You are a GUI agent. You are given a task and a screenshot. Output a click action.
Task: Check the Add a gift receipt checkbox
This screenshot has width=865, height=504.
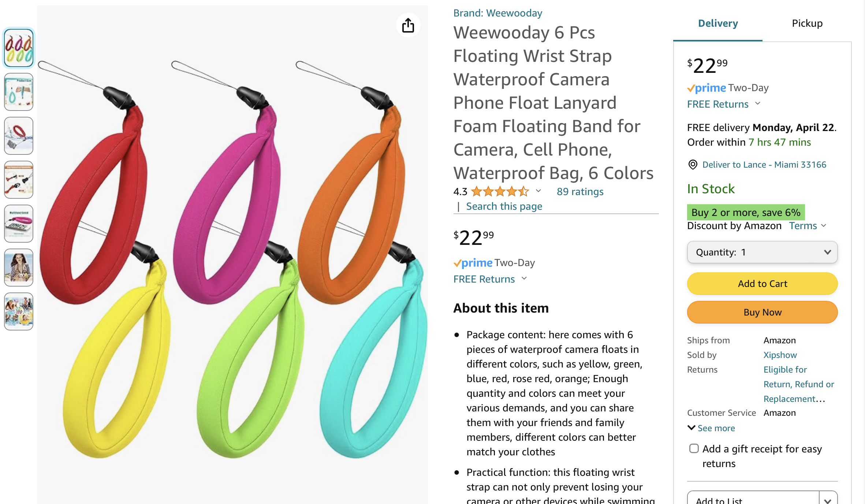click(x=694, y=448)
